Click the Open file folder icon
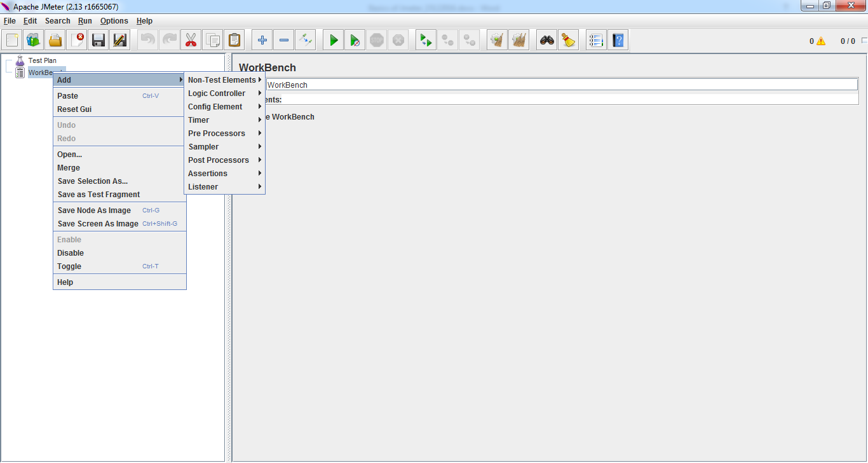 [55, 41]
